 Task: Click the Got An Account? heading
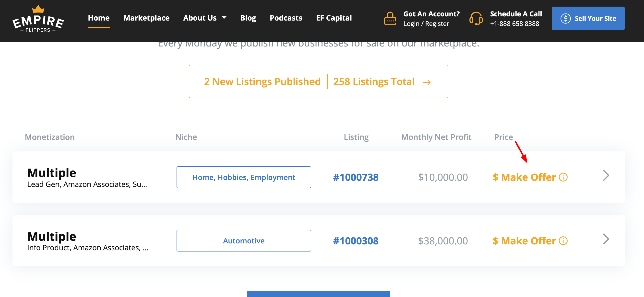coord(431,14)
